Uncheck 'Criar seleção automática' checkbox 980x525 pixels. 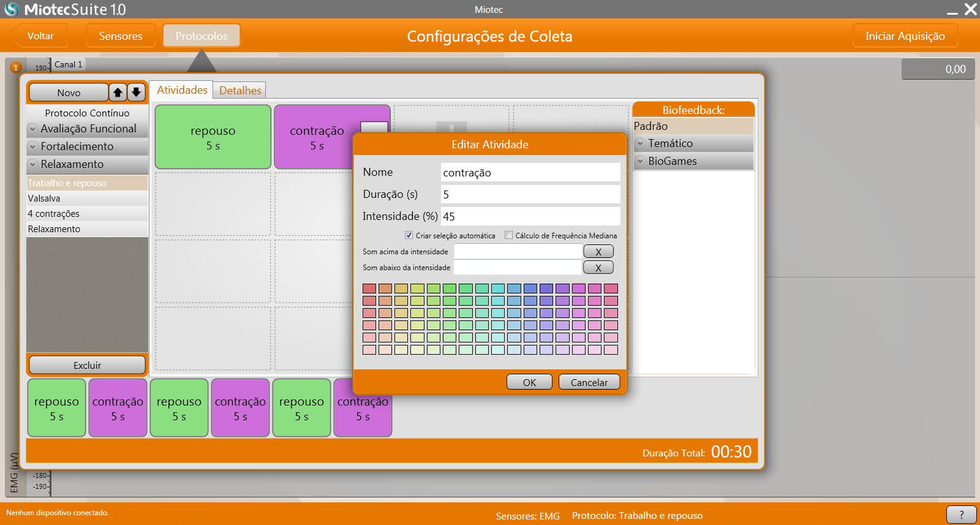coord(409,235)
